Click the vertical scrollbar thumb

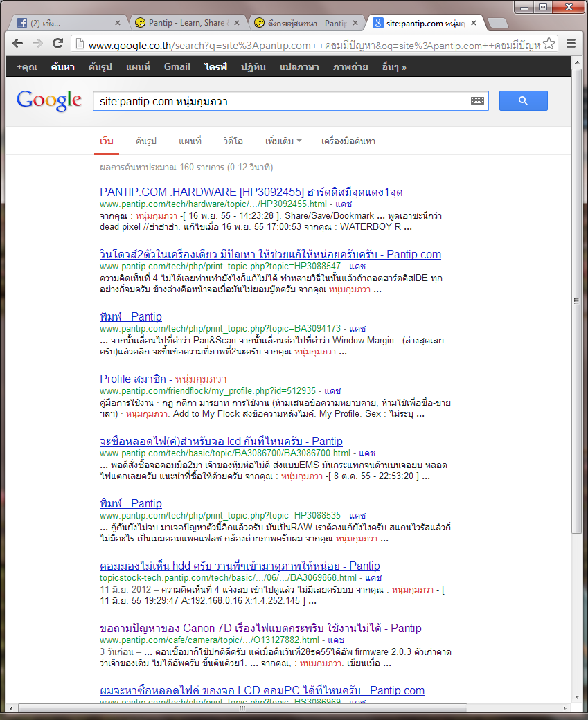[577, 300]
